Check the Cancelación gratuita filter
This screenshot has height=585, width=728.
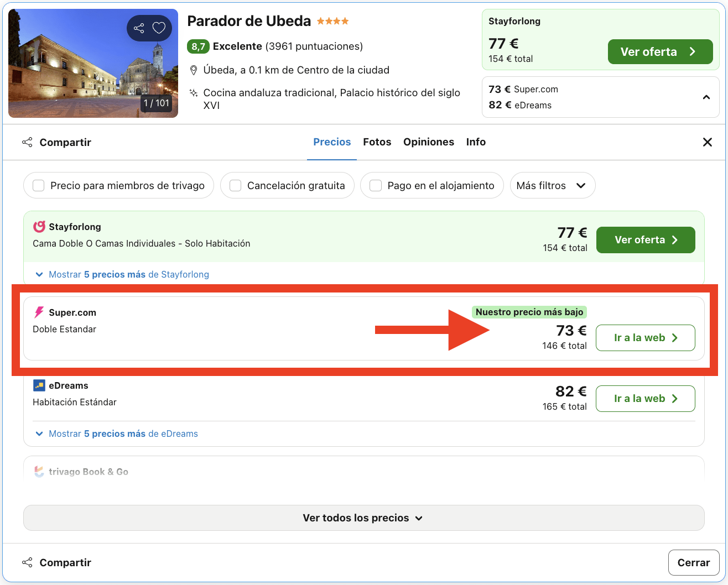tap(235, 185)
